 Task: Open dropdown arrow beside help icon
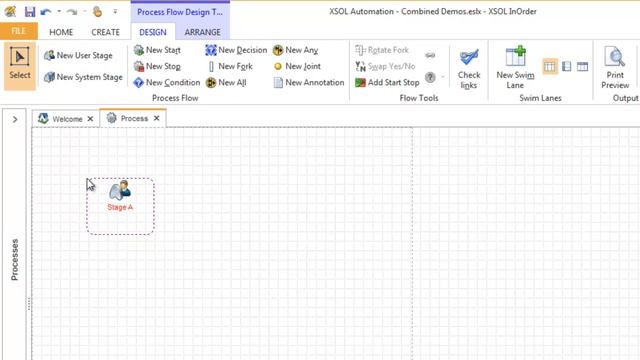(x=443, y=77)
